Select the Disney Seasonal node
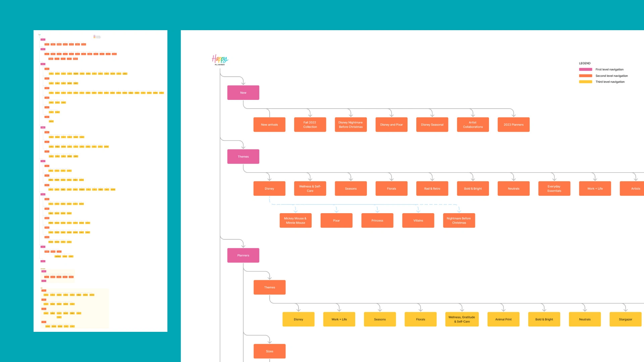The width and height of the screenshot is (644, 362). tap(432, 125)
